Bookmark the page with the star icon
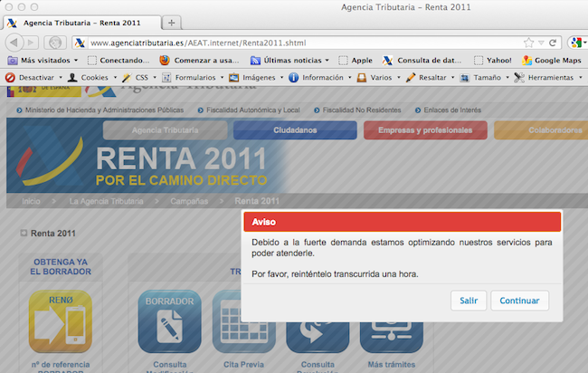588x373 pixels. [x=528, y=43]
